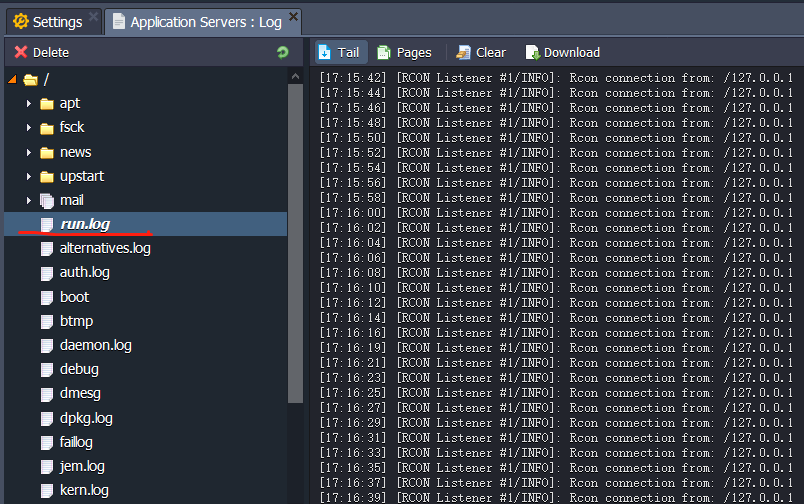Click the Pages view icon
The width and height of the screenshot is (804, 504).
[384, 53]
